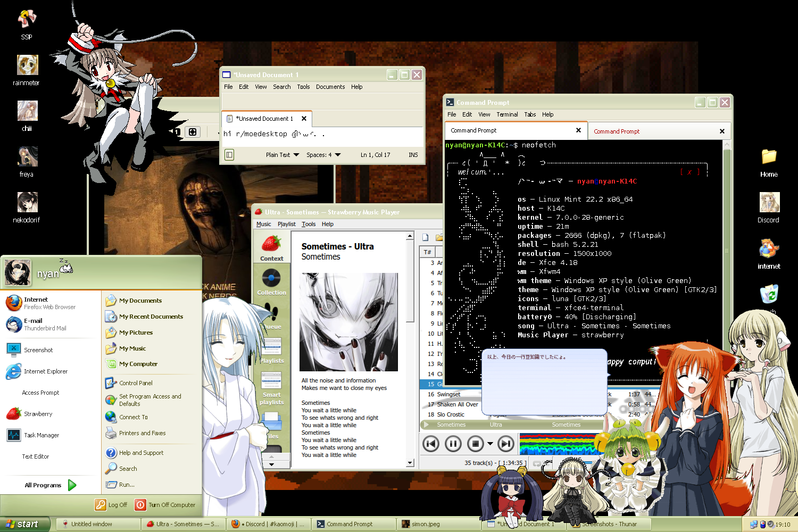This screenshot has height=532, width=798.
Task: Switch to simon.jpeg taskbar button
Action: (x=439, y=524)
